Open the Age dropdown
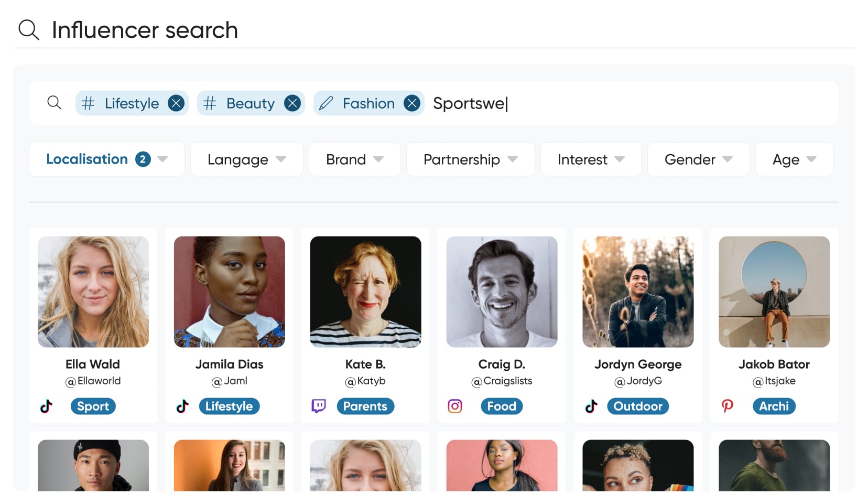 point(794,159)
